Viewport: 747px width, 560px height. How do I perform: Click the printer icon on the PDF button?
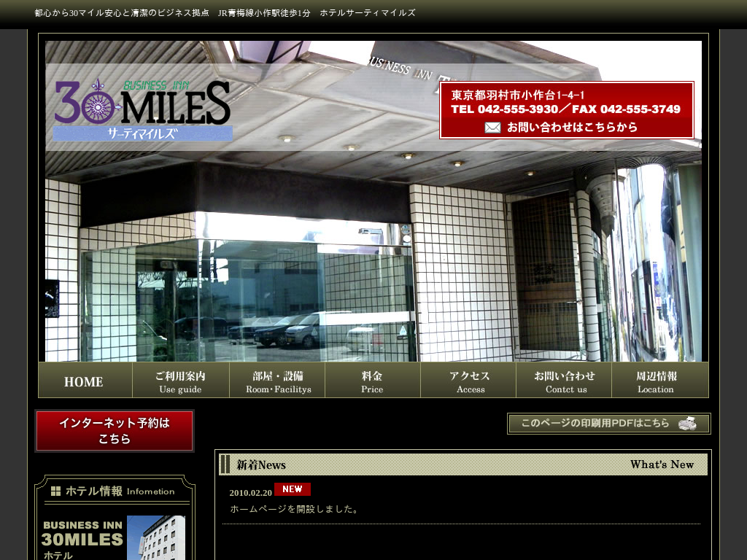pyautogui.click(x=687, y=424)
